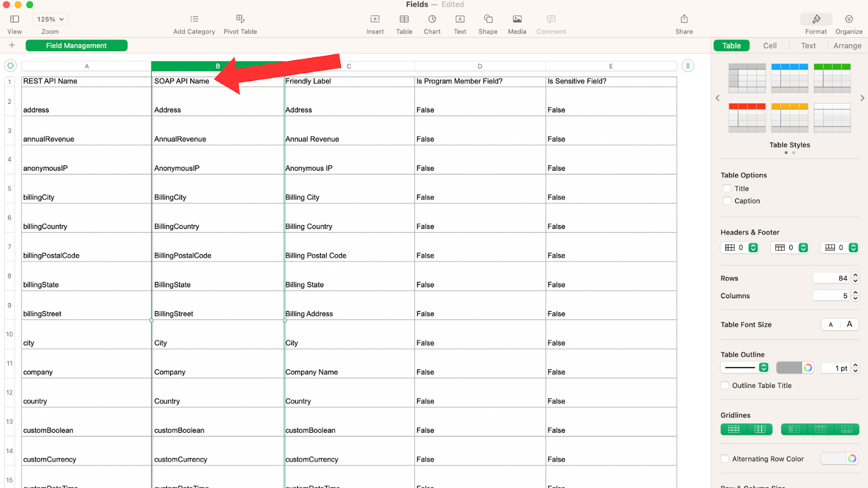Select the Is Sensitive Field? header cell
Image resolution: width=868 pixels, height=488 pixels.
point(611,81)
